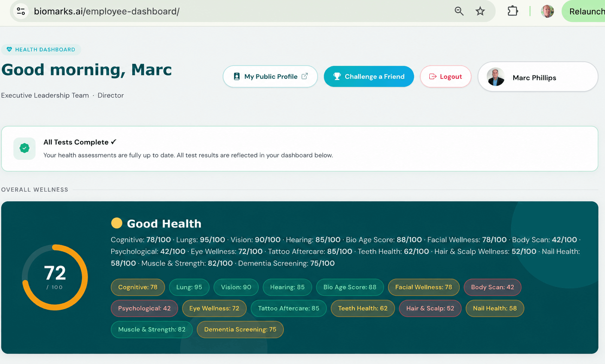
Task: Open the Marc Phillips user card
Action: (538, 77)
